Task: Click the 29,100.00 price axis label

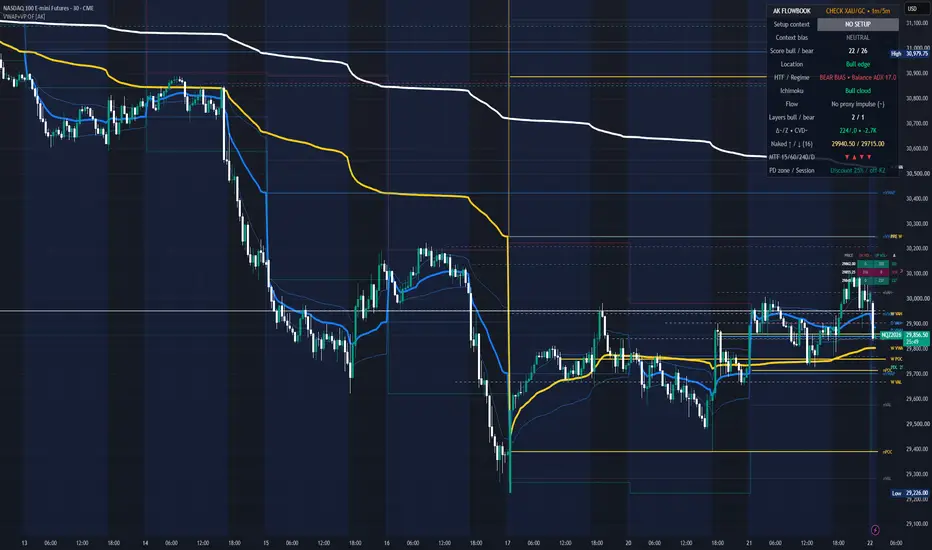Action: coord(917,524)
